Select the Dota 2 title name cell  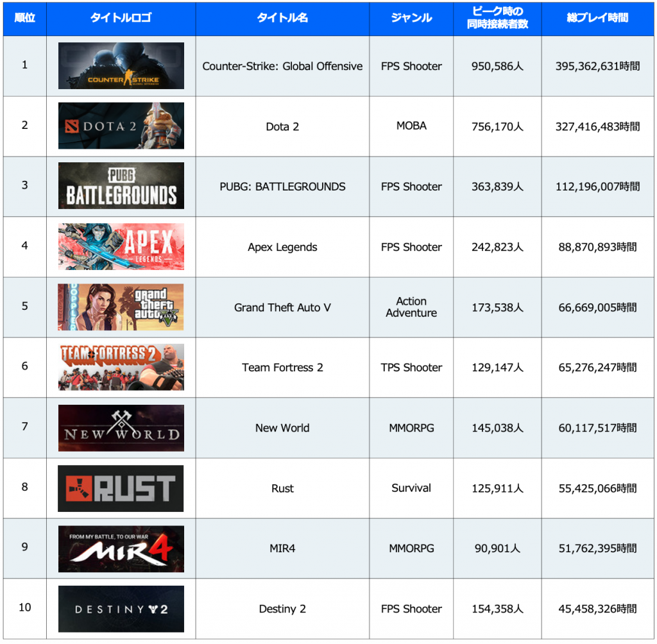pyautogui.click(x=282, y=126)
